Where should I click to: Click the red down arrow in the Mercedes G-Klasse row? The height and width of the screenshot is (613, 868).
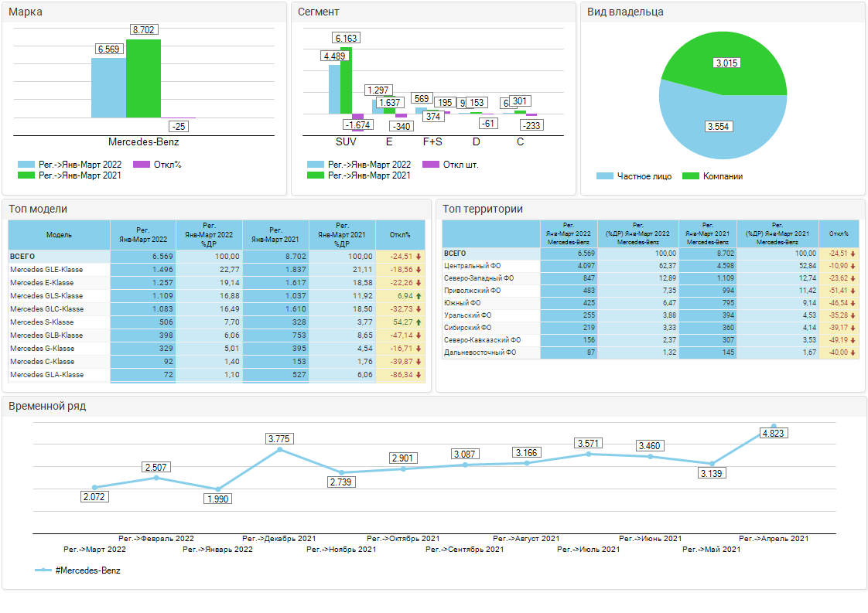pos(419,349)
